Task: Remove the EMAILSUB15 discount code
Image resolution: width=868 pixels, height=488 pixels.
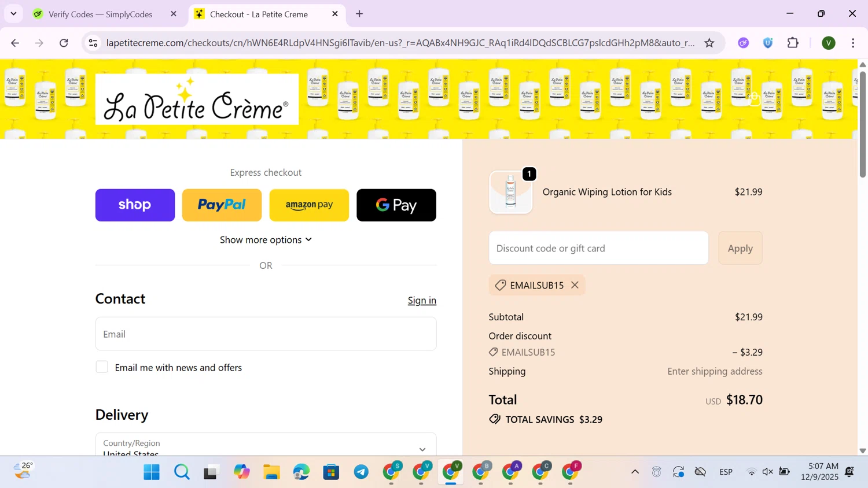Action: tap(575, 285)
